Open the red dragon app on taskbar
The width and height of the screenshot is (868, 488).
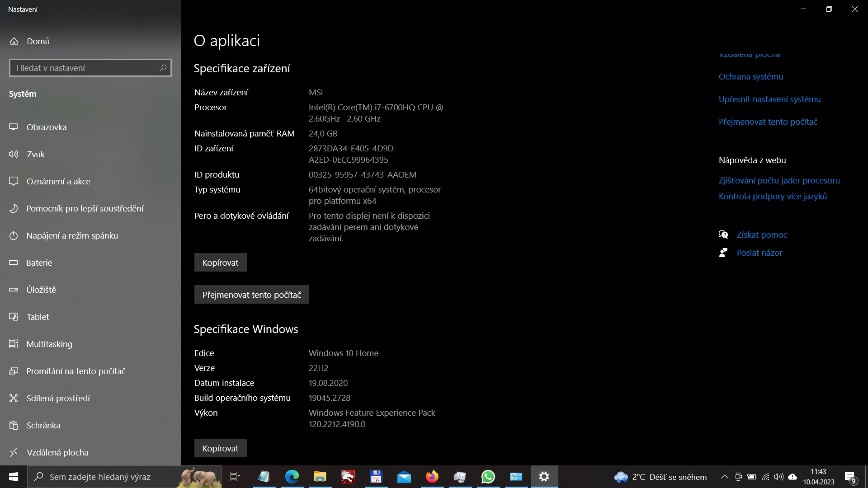(348, 477)
